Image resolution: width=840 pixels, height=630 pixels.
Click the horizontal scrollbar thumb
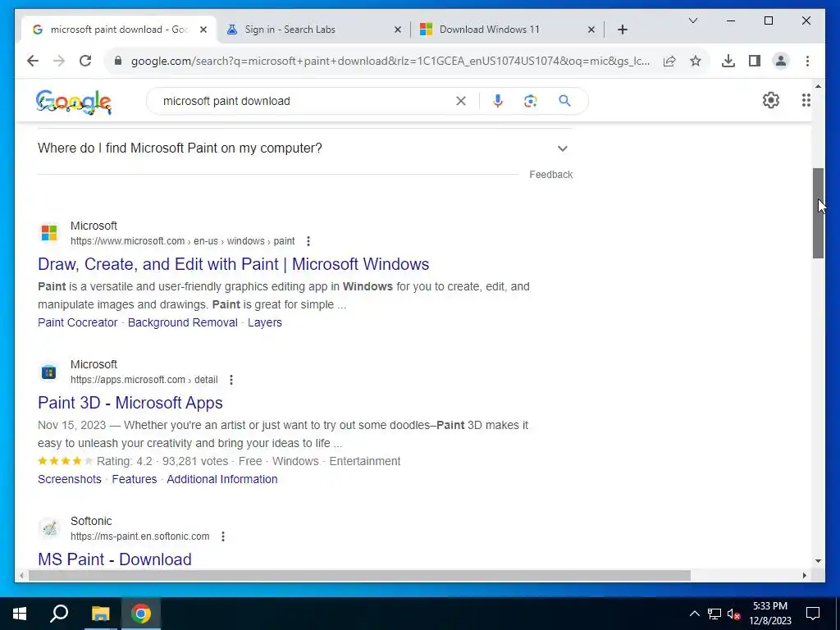[359, 575]
